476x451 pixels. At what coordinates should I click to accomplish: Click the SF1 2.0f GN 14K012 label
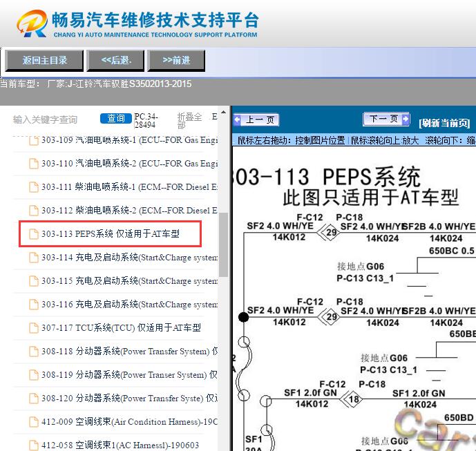311,399
